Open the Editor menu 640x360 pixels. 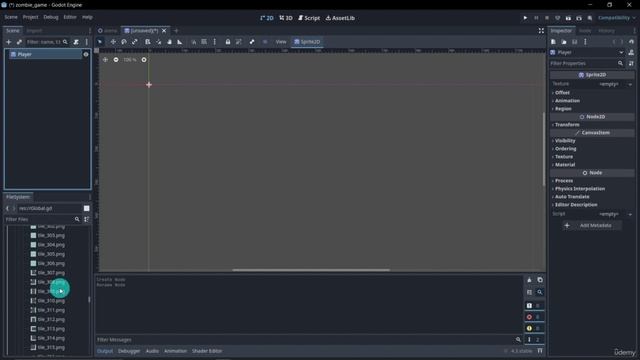[x=70, y=17]
